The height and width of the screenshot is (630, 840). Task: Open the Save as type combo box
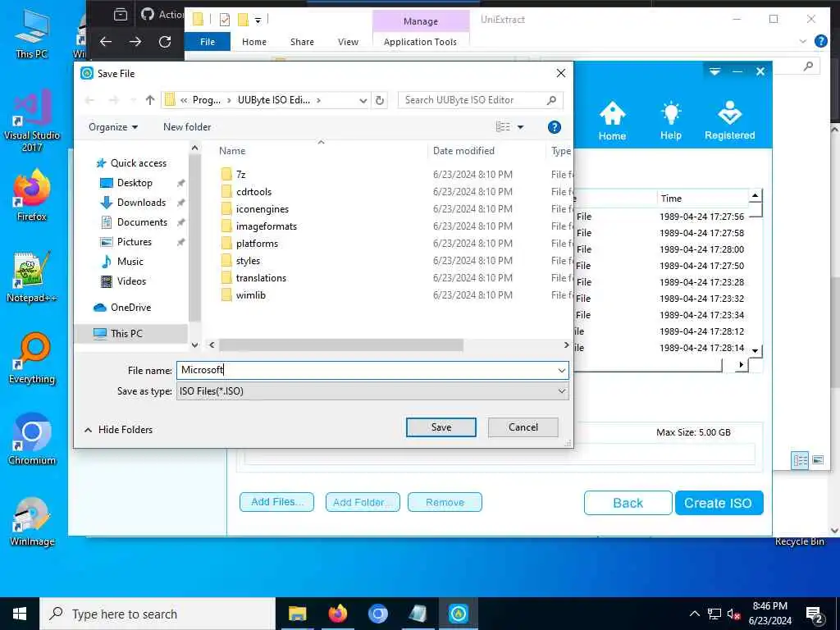(x=372, y=391)
